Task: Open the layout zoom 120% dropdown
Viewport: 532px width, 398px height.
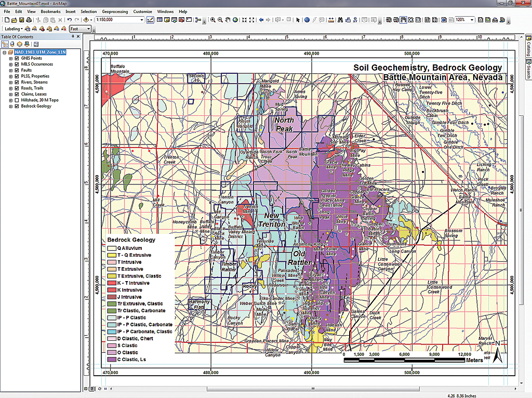Action: tap(472, 20)
